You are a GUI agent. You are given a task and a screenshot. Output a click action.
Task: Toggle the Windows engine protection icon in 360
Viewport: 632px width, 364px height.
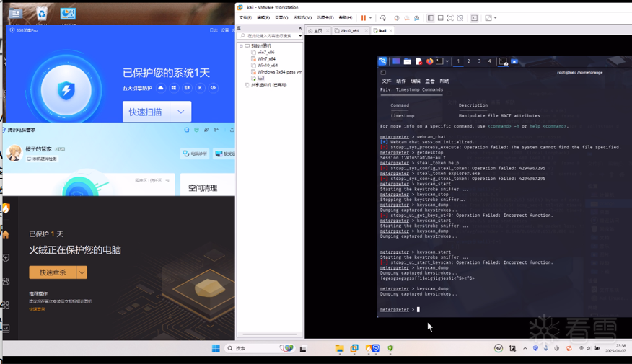tap(174, 88)
